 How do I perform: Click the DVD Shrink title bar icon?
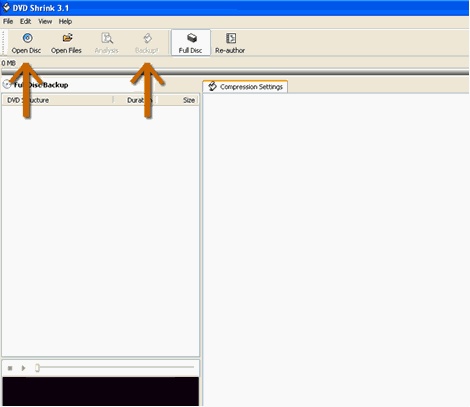6,7
